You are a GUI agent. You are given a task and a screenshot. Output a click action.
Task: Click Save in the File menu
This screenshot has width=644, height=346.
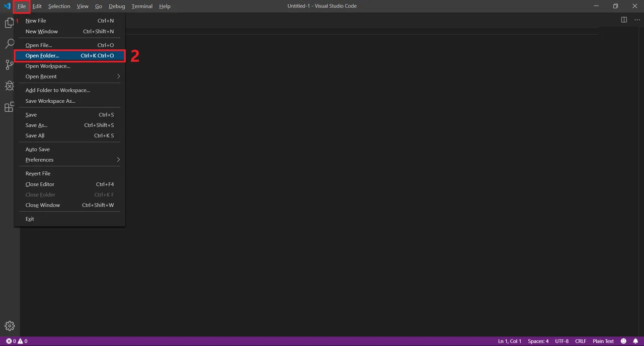[69, 115]
